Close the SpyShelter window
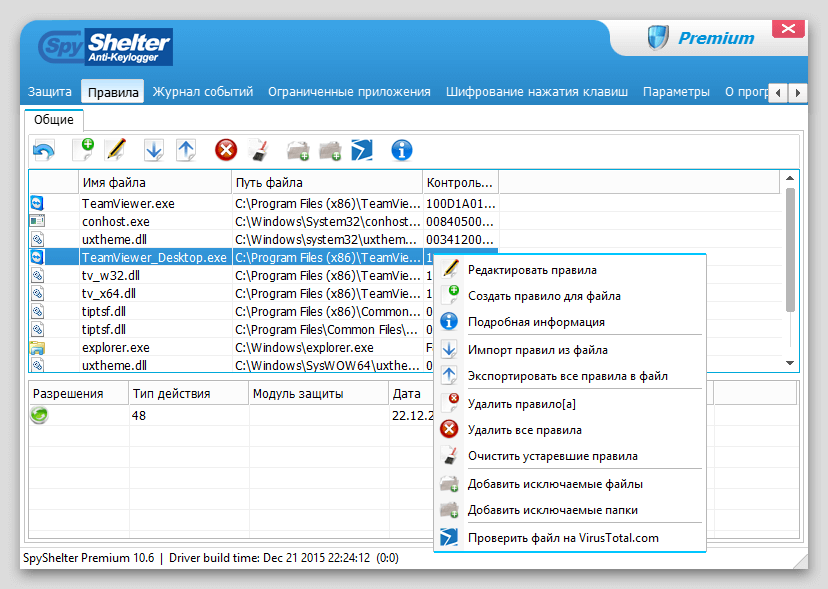 (x=788, y=29)
